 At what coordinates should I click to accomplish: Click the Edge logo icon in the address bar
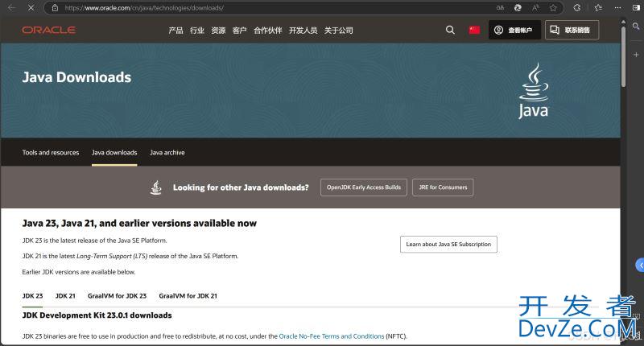[x=518, y=8]
